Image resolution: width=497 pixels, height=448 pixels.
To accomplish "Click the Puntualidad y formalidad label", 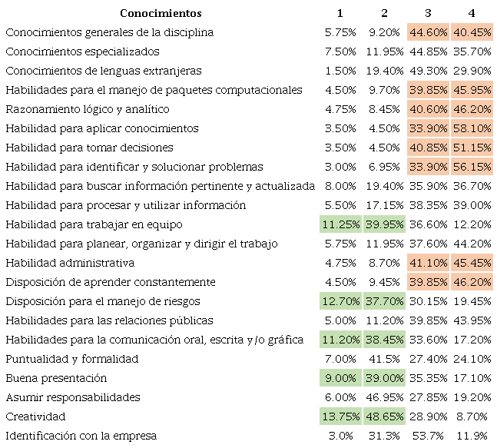I will [x=71, y=359].
